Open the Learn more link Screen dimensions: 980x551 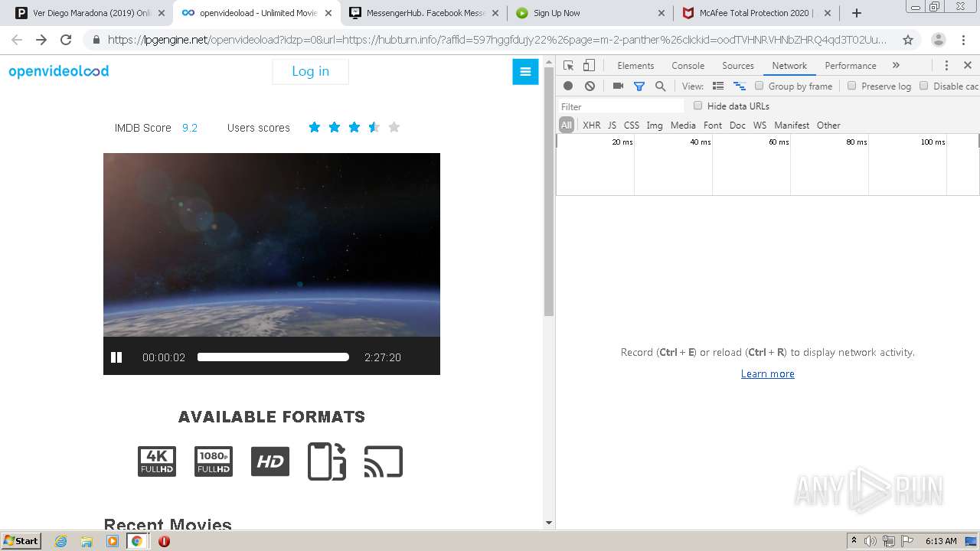pos(767,373)
